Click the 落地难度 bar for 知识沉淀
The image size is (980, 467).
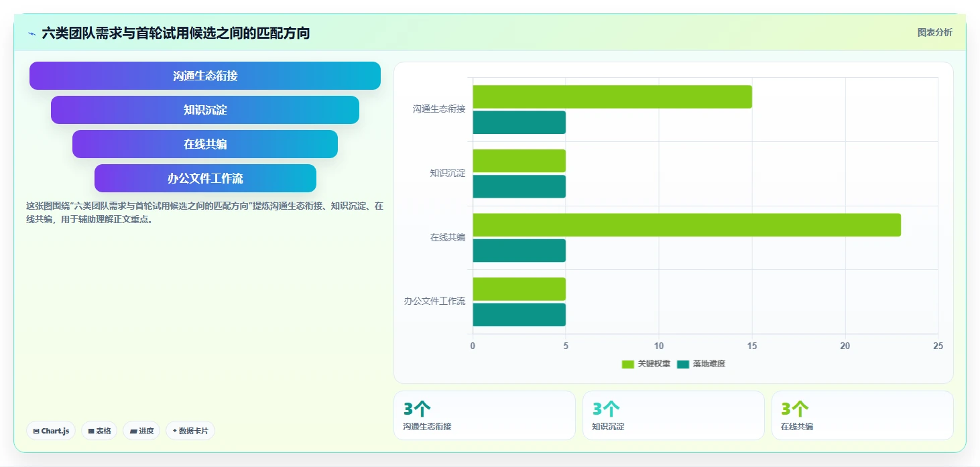click(519, 186)
